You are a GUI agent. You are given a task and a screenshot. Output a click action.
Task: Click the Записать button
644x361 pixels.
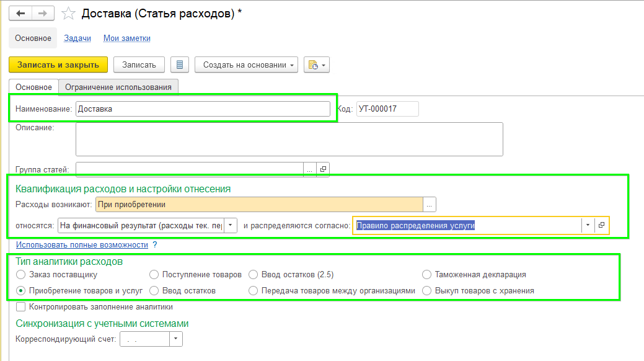(x=139, y=65)
